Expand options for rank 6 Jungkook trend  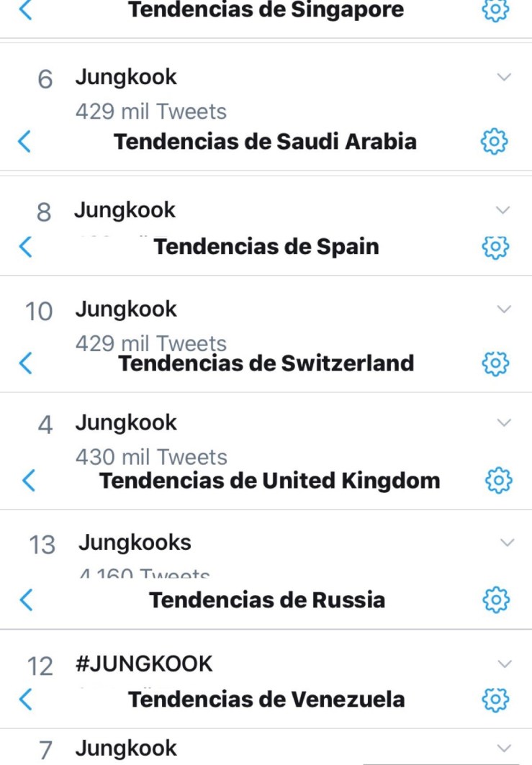[504, 77]
